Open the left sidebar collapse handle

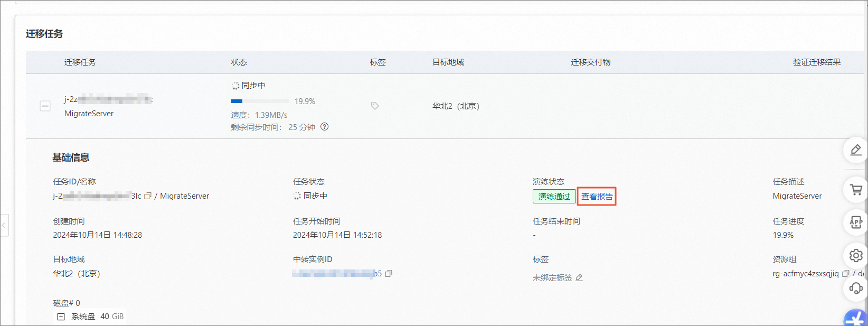4,225
